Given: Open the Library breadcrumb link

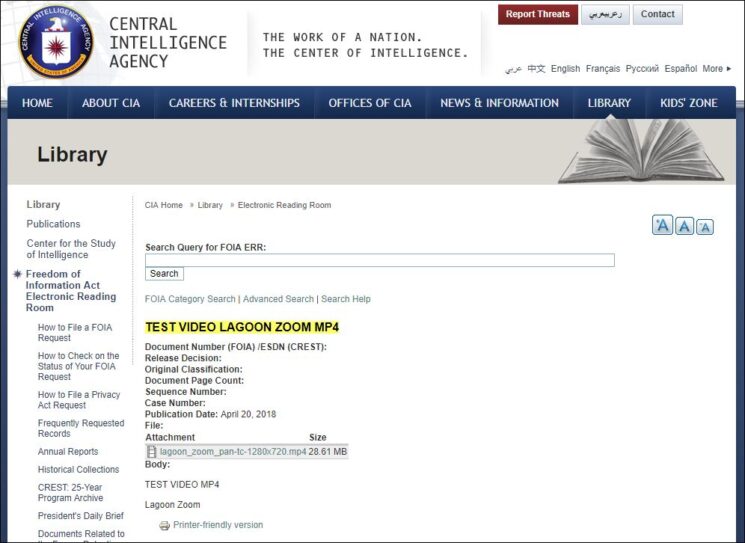Looking at the screenshot, I should [210, 205].
